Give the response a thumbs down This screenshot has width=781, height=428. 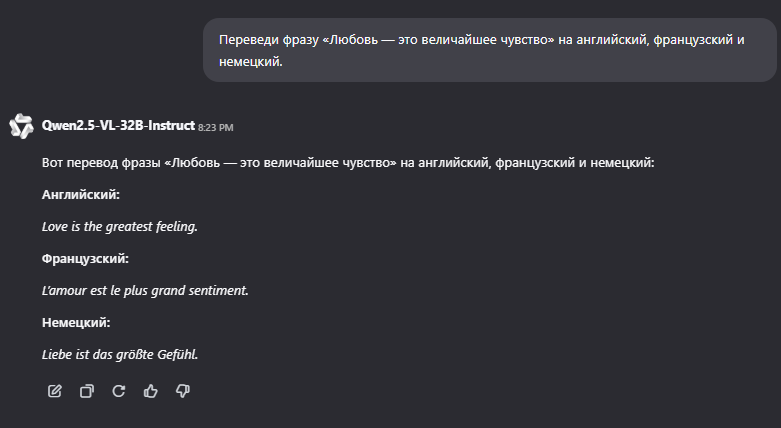click(x=183, y=391)
